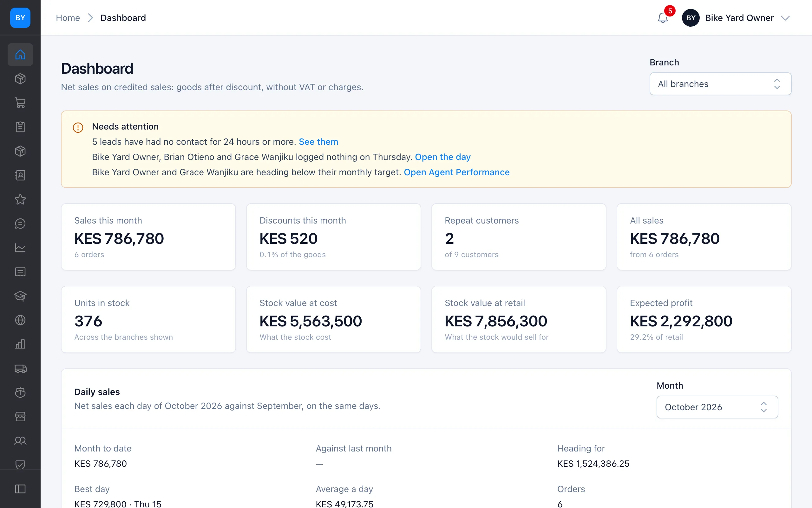Click the Heading for value KES 1,524,386.25
The width and height of the screenshot is (812, 508).
click(x=593, y=464)
